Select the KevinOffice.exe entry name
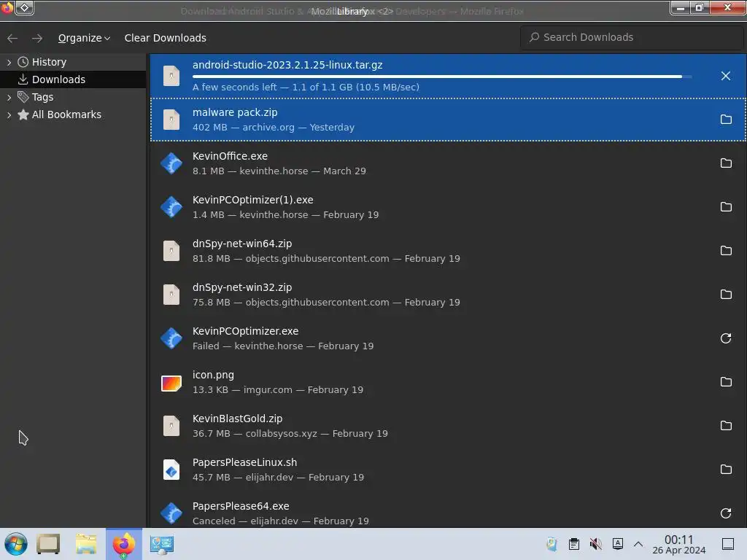The width and height of the screenshot is (747, 560). pyautogui.click(x=230, y=156)
